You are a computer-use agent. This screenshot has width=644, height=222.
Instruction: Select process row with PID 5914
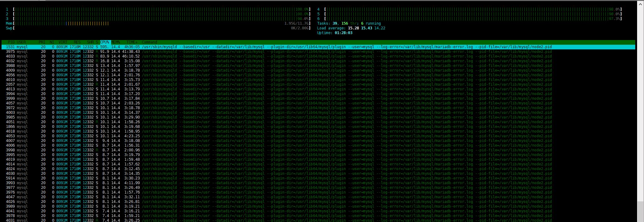(x=10, y=178)
